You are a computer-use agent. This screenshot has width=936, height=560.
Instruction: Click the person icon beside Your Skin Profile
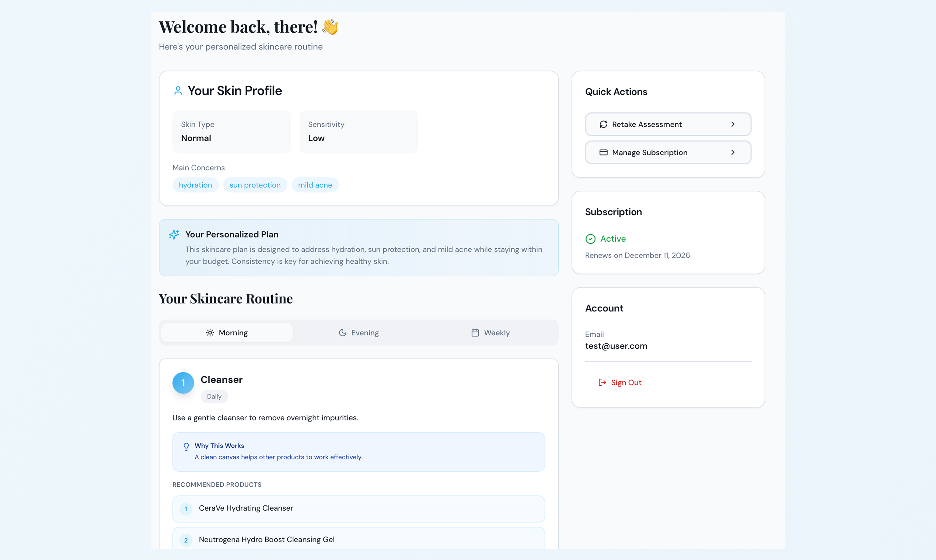[x=178, y=91]
